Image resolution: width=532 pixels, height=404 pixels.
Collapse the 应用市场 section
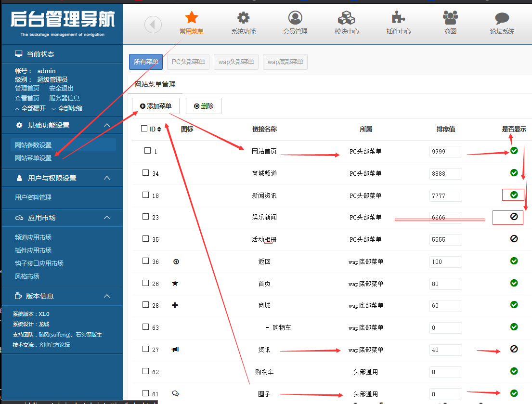pos(107,218)
